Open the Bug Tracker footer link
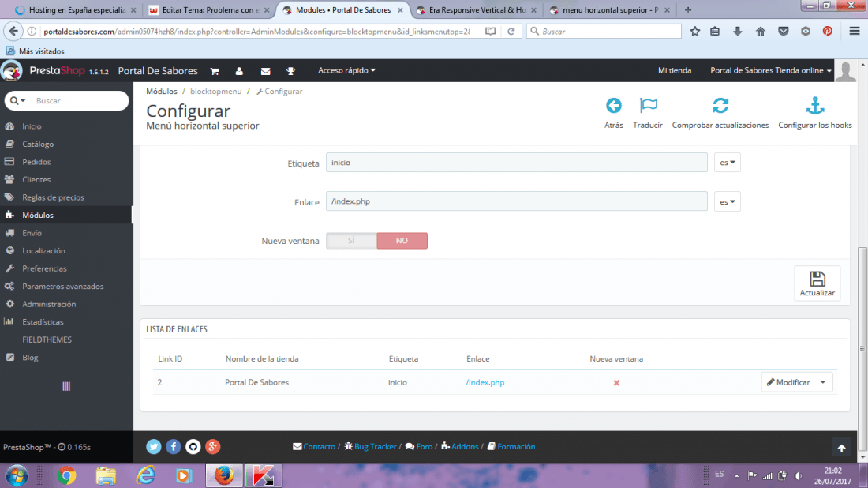This screenshot has height=488, width=868. point(376,446)
